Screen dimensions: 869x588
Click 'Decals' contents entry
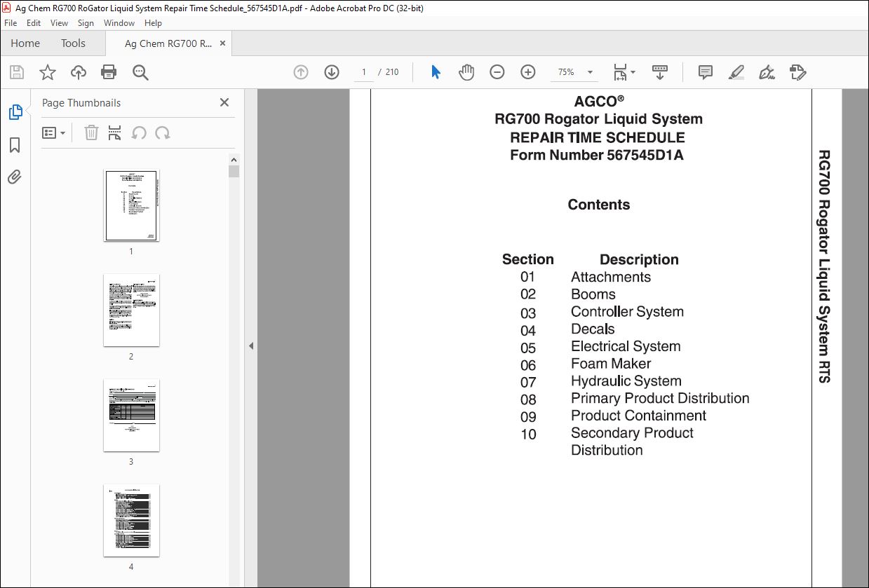[x=593, y=329]
